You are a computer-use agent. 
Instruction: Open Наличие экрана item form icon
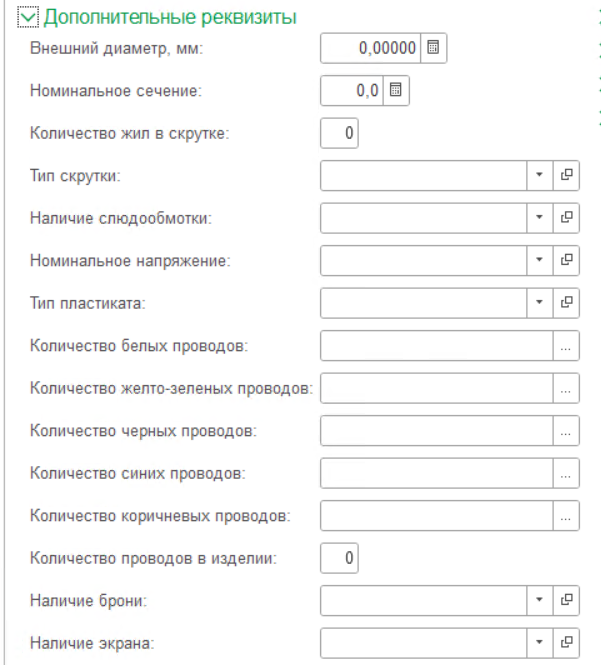pyautogui.click(x=566, y=643)
